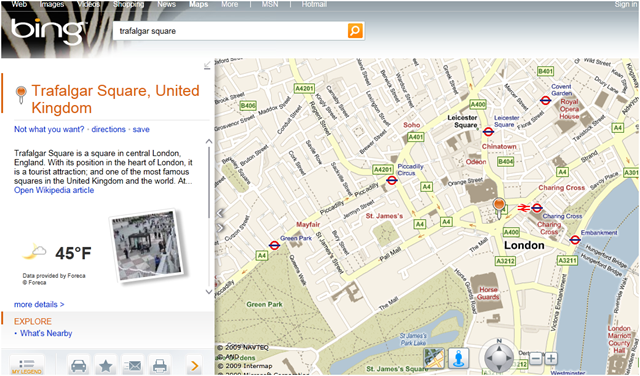Open the Web tab
The height and width of the screenshot is (376, 640).
click(19, 4)
